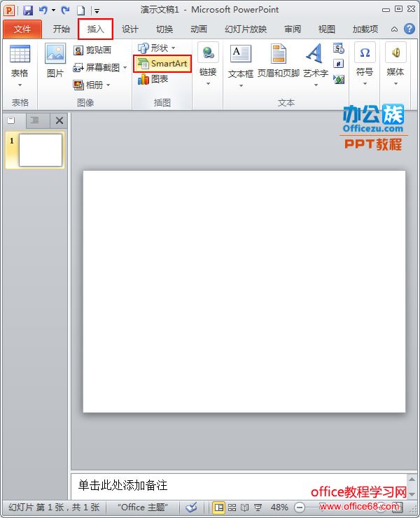420x518 pixels.
Task: Click the notes pane scroll up arrow
Action: [412, 479]
